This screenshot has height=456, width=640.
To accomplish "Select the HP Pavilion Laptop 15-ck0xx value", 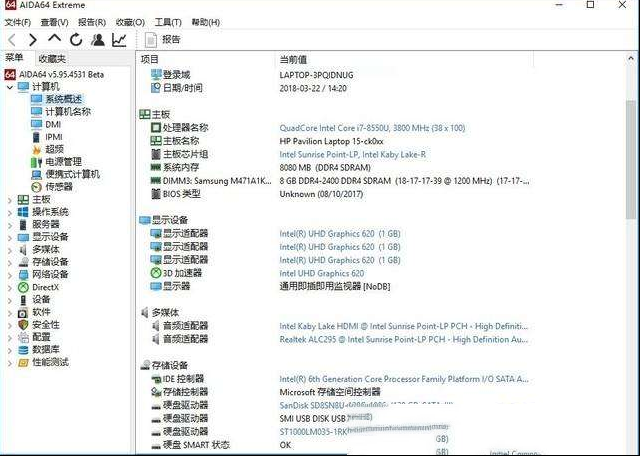I will 331,141.
